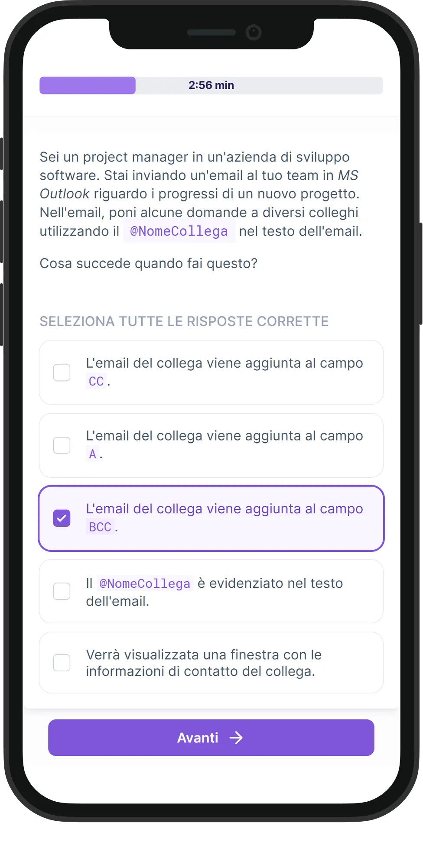Select the answer card mentioning CC

tap(211, 372)
